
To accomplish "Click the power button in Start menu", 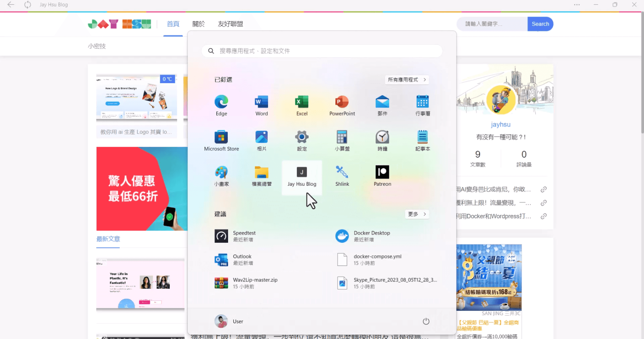I will click(x=426, y=321).
